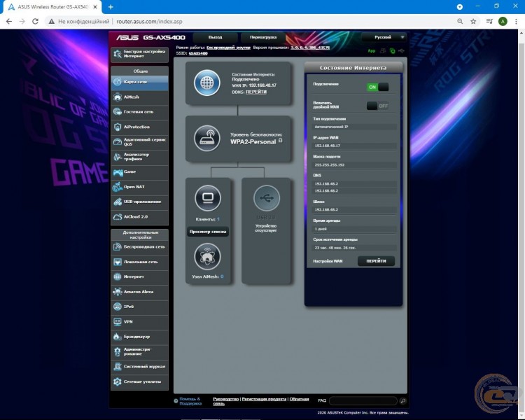Click the firmware version link
Image resolution: width=525 pixels, height=420 pixels.
[310, 48]
